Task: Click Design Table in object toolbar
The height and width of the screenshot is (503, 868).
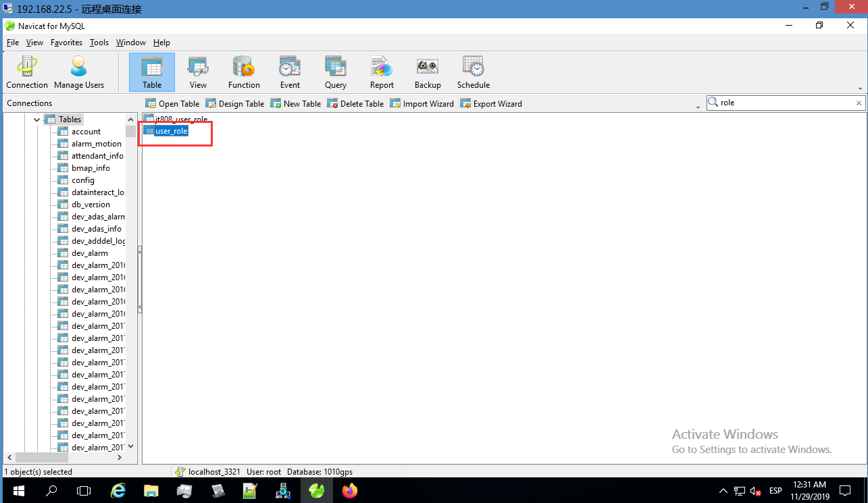Action: [235, 103]
